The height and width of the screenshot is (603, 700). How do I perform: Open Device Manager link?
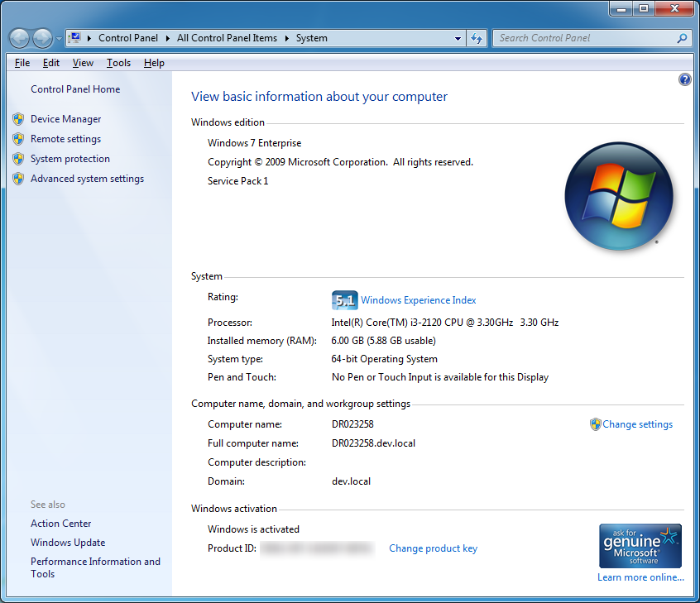(65, 119)
